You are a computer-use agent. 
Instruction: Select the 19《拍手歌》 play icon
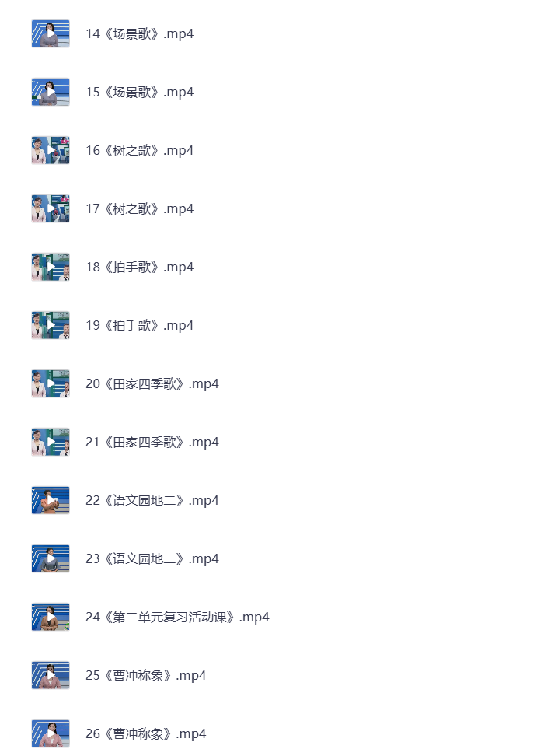click(x=51, y=325)
